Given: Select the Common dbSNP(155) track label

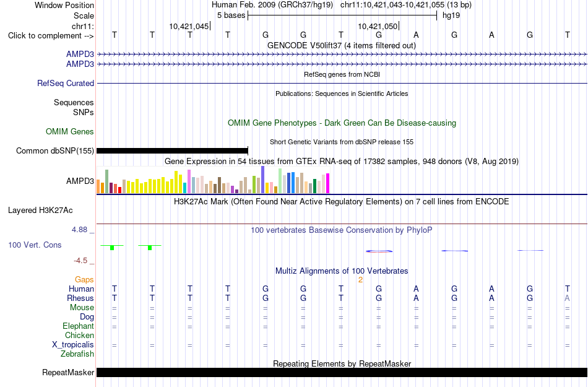Looking at the screenshot, I should coord(54,150).
